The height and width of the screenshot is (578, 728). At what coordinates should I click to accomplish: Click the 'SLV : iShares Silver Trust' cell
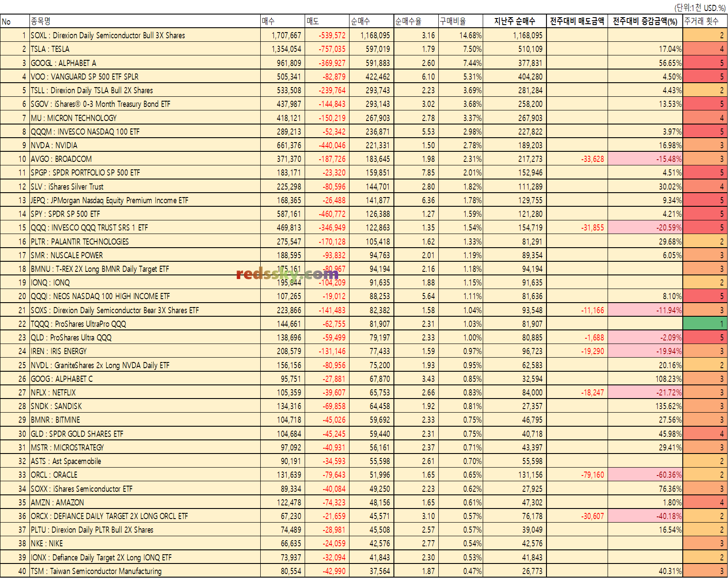pos(145,187)
